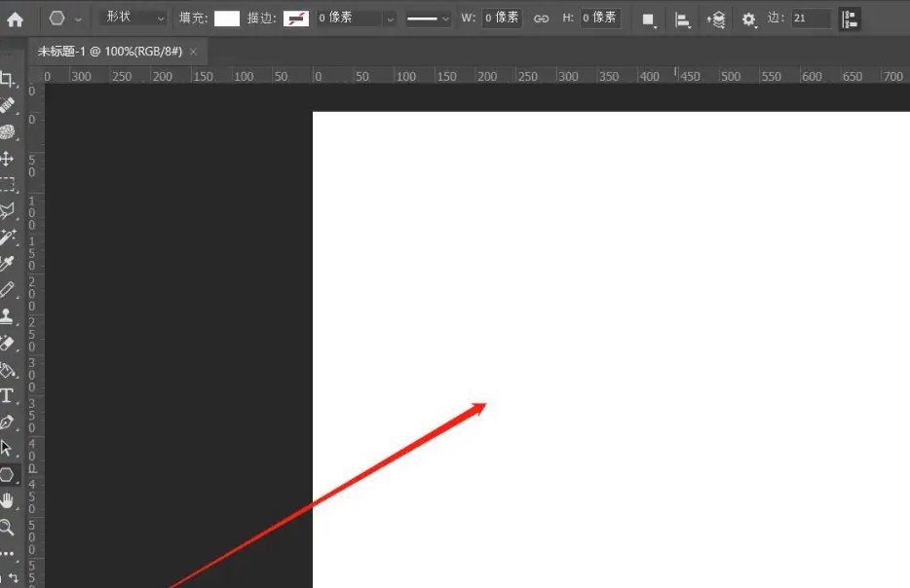Activate the Eyedropper tool
Image resolution: width=910 pixels, height=588 pixels.
click(7, 264)
